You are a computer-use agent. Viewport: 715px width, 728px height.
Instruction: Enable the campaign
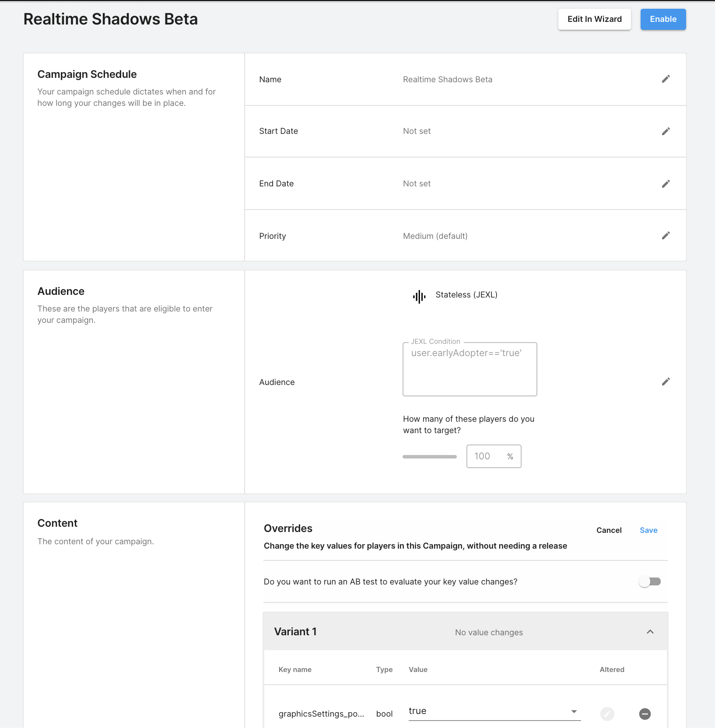coord(663,19)
